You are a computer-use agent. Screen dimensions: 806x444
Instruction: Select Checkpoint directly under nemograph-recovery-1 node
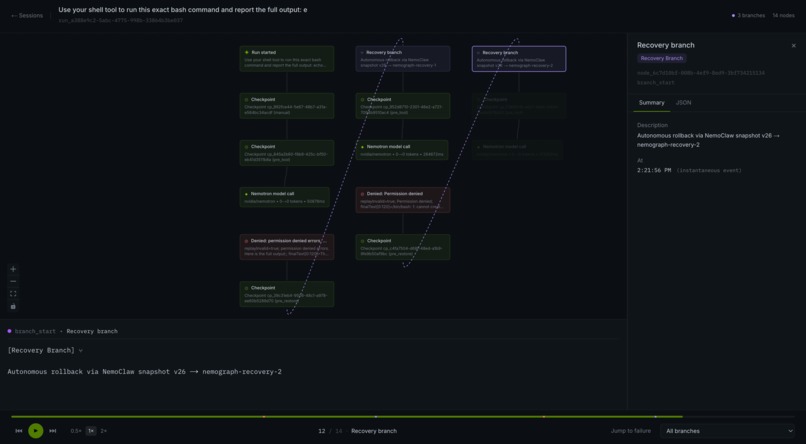click(403, 106)
